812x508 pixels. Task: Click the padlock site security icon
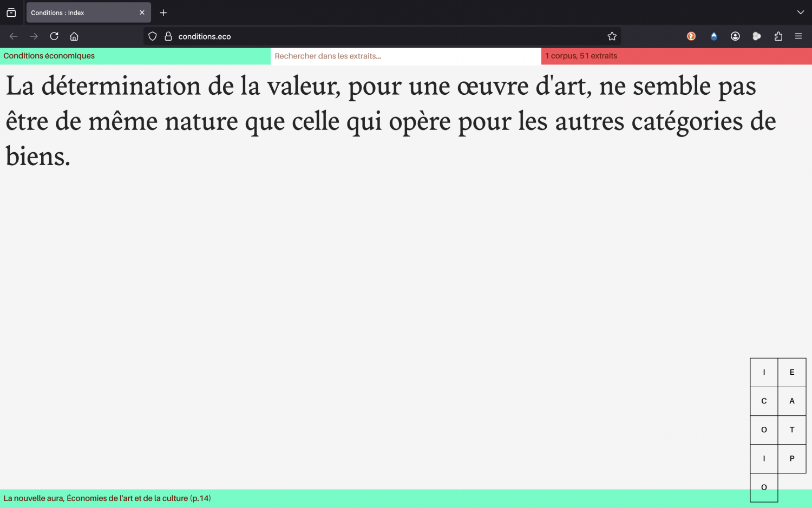pyautogui.click(x=168, y=36)
